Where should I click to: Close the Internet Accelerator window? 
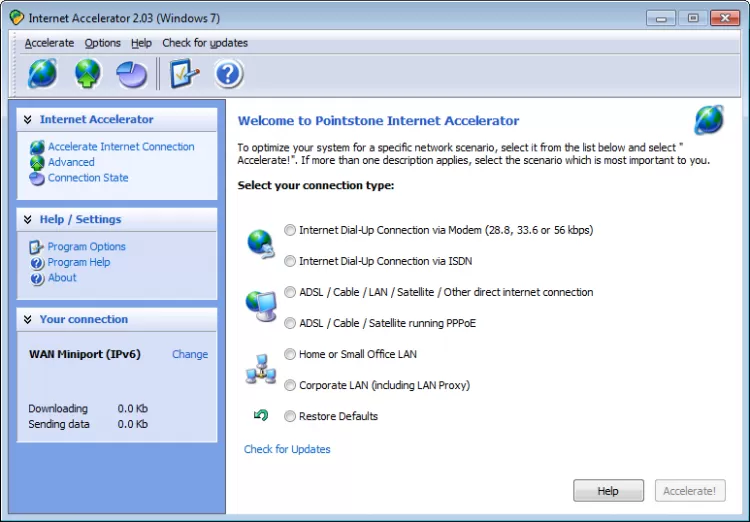725,18
